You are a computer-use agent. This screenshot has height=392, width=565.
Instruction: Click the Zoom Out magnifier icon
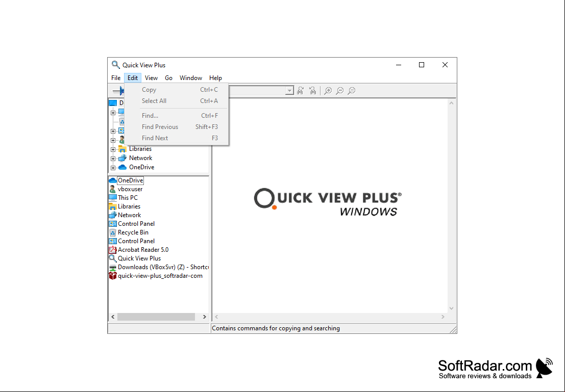(x=340, y=91)
